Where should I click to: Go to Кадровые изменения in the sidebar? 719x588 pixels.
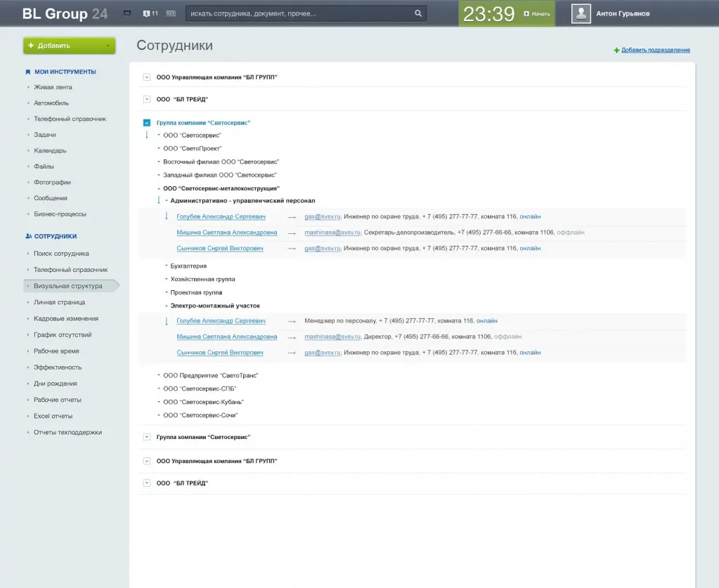tap(66, 318)
